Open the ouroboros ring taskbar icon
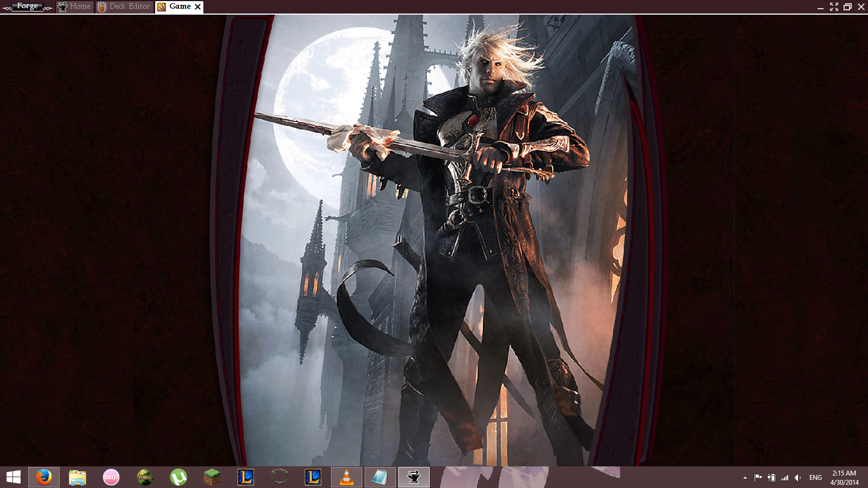 (279, 477)
